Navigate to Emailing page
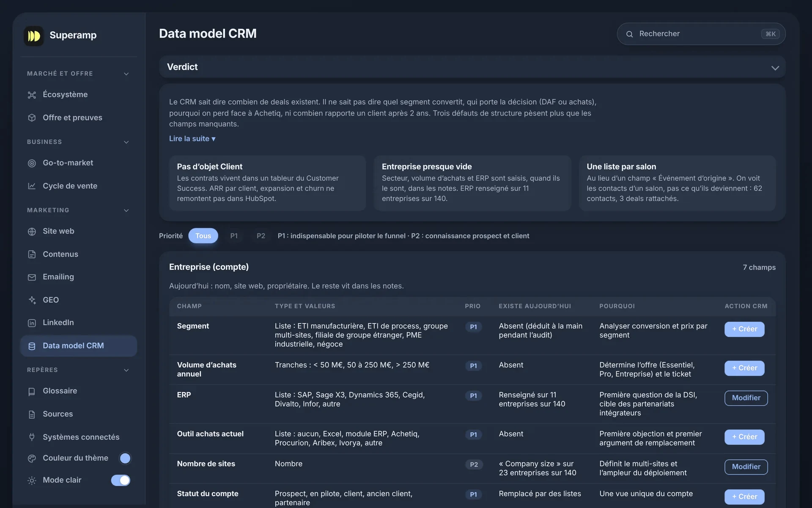This screenshot has height=508, width=812. click(79, 277)
